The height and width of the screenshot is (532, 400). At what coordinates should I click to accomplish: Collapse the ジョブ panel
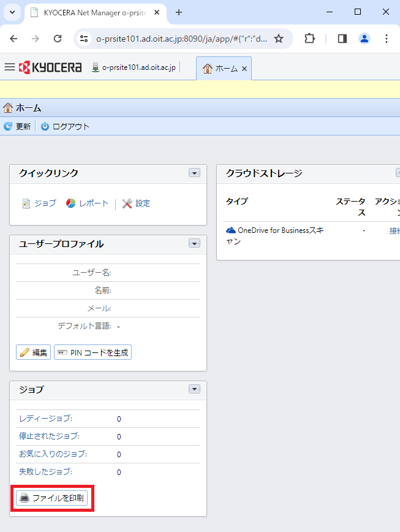194,389
